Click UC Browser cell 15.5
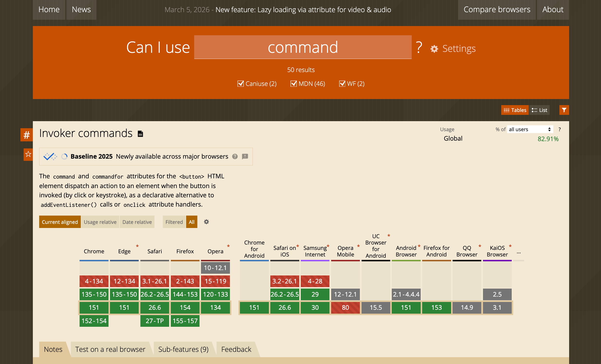Image resolution: width=601 pixels, height=364 pixels. coord(376,307)
